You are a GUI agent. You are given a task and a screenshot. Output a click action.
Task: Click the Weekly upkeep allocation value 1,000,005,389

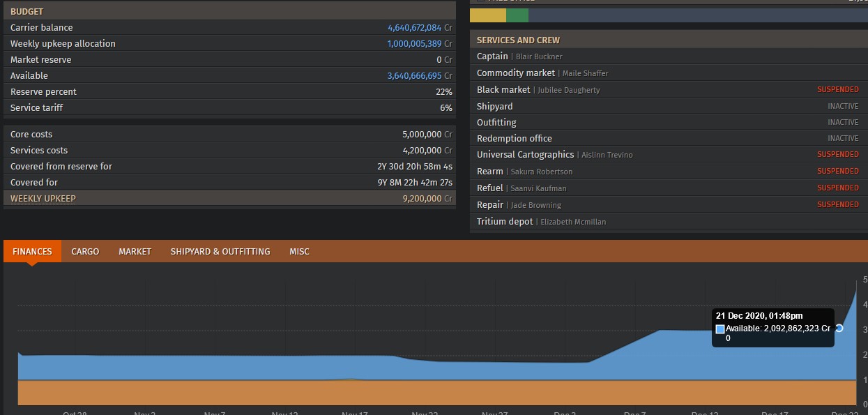[x=415, y=44]
